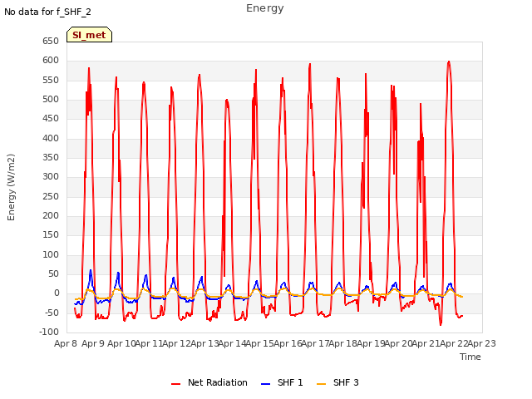Click the 'No data for f_SHF_2' message
Image resolution: width=532 pixels, height=399 pixels.
[47, 12]
